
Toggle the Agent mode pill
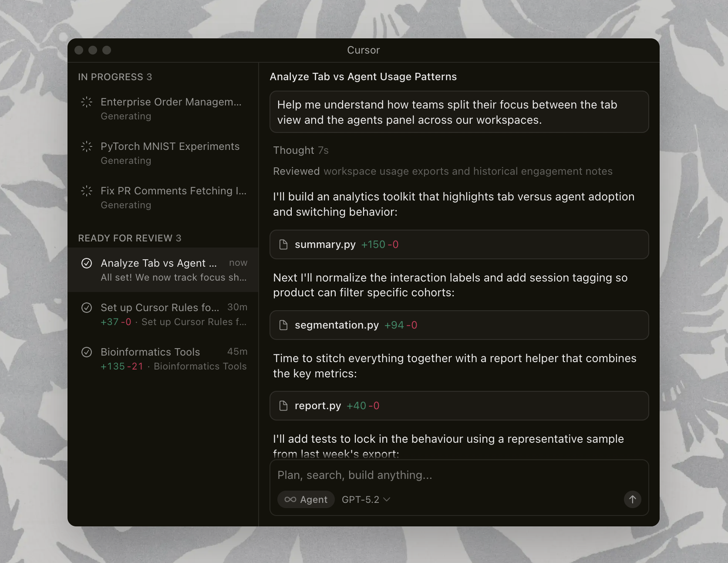306,499
